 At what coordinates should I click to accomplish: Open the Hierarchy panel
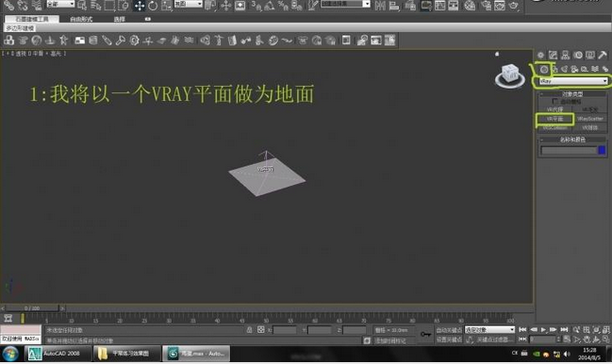tap(566, 55)
